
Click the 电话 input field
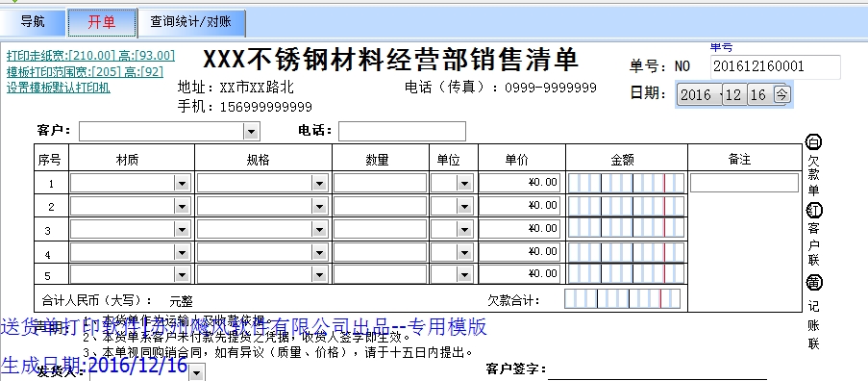(x=402, y=131)
